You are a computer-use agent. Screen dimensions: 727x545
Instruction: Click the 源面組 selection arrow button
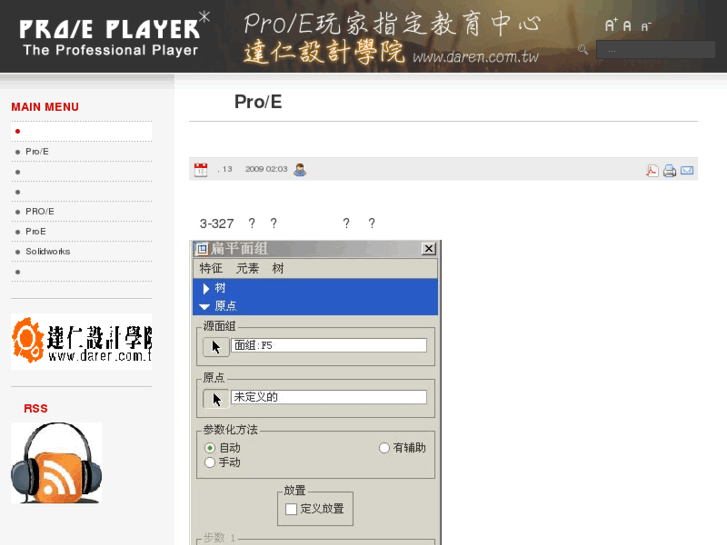(x=216, y=346)
